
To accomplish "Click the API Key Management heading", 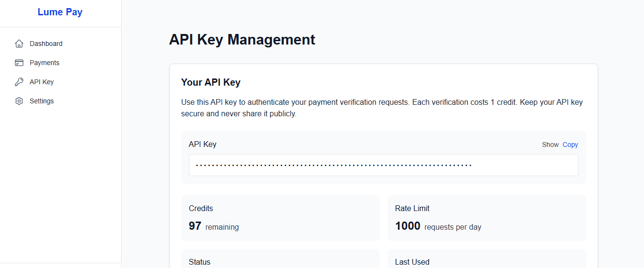I will tap(242, 39).
